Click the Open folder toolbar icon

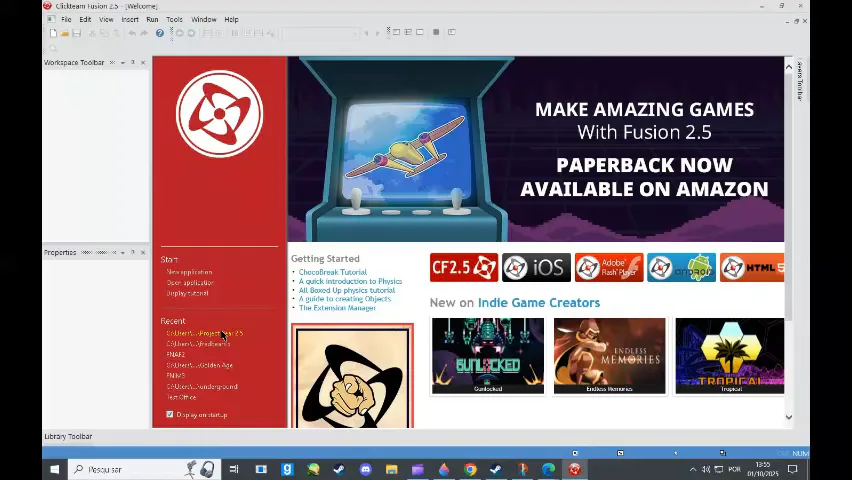65,33
